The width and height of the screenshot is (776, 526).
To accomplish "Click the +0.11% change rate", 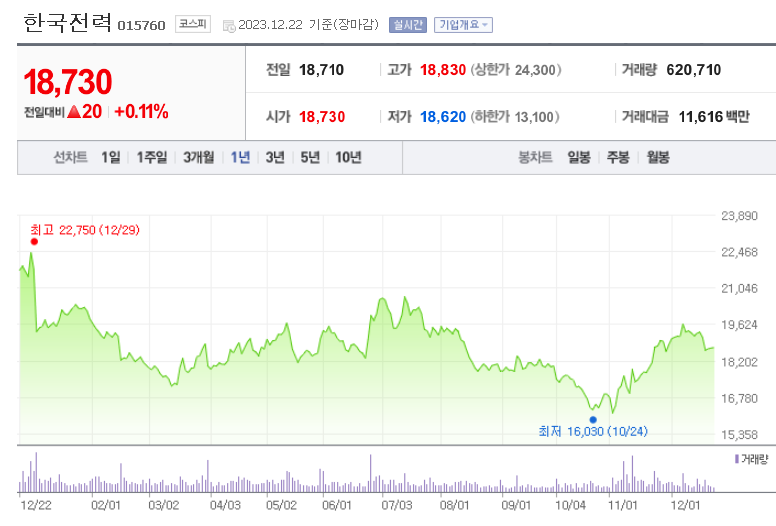I will pyautogui.click(x=141, y=112).
